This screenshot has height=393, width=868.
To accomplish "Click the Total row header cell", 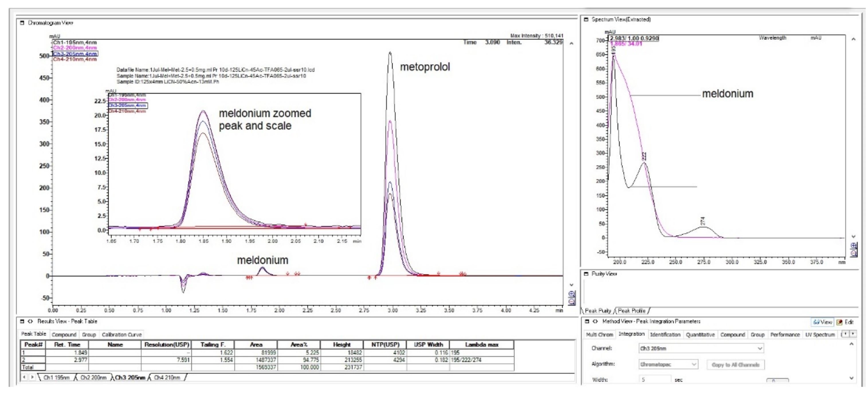I will [33, 367].
